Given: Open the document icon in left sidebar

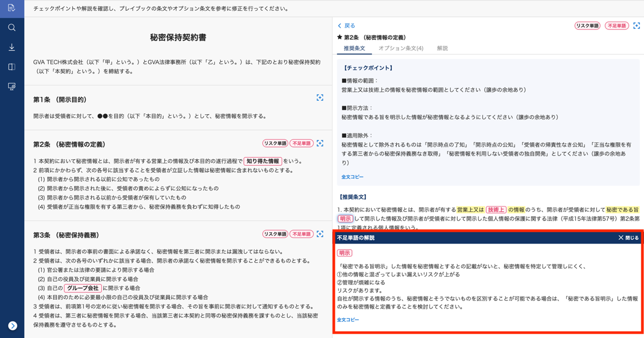Looking at the screenshot, I should [12, 8].
